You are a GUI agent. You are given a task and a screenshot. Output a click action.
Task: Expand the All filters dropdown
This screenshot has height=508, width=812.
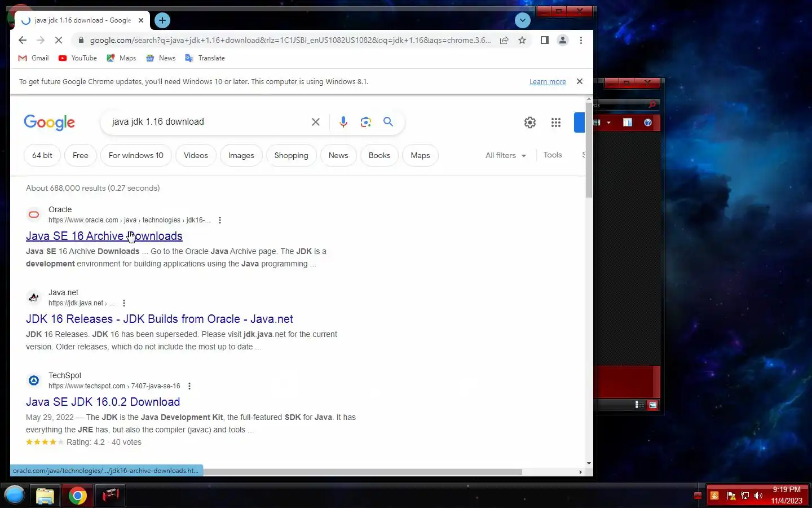click(x=506, y=155)
